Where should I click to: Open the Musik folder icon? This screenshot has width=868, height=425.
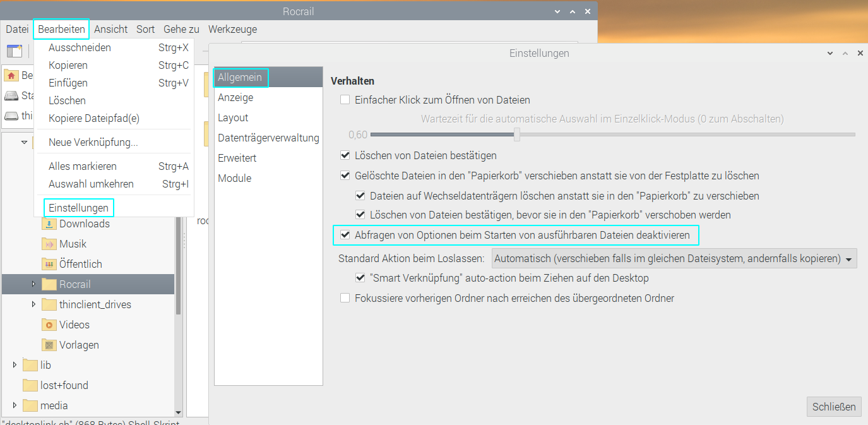pyautogui.click(x=49, y=244)
